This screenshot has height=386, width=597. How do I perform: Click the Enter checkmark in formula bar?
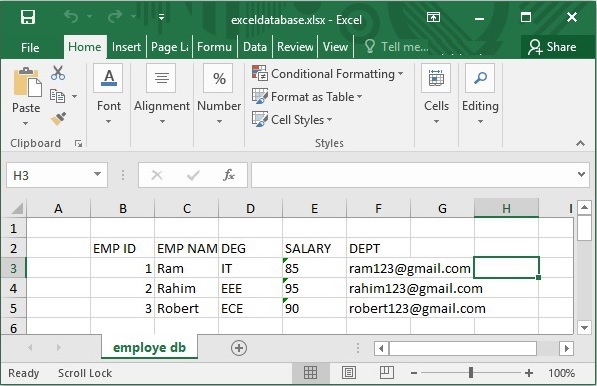click(193, 175)
